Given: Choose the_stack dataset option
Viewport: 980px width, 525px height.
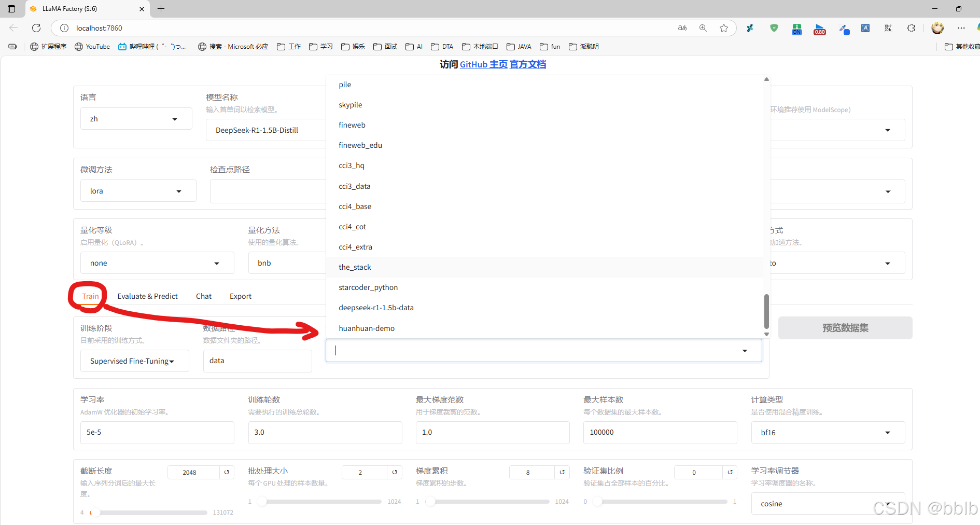Looking at the screenshot, I should point(544,267).
